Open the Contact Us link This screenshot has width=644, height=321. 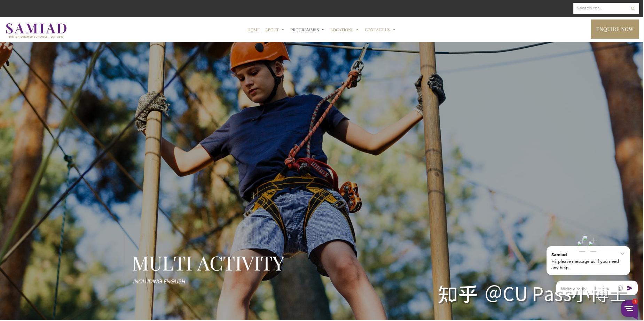(377, 30)
